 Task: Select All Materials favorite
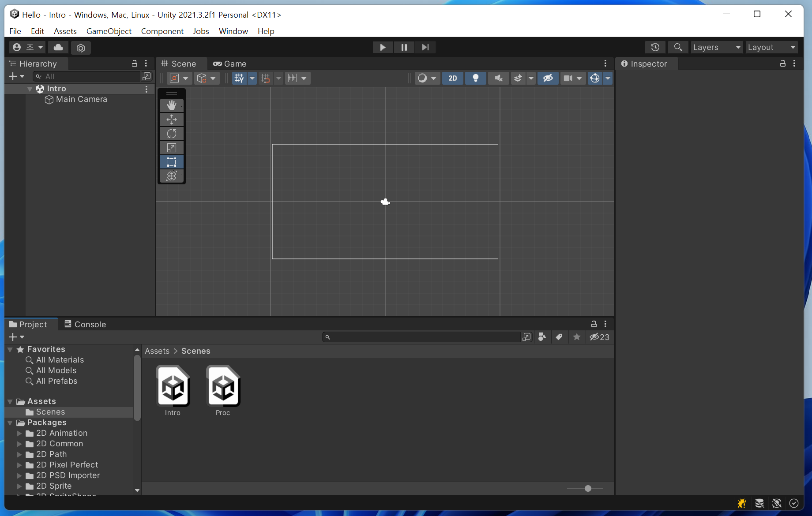60,360
